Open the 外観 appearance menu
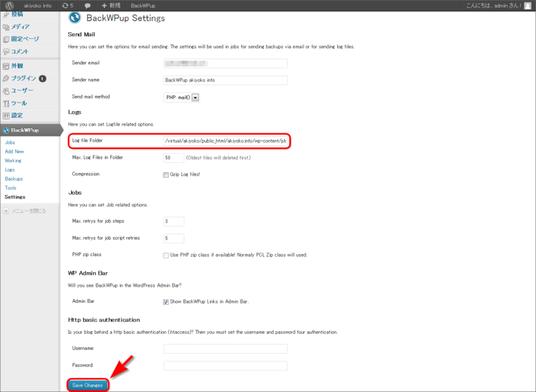536x392 pixels. [17, 66]
